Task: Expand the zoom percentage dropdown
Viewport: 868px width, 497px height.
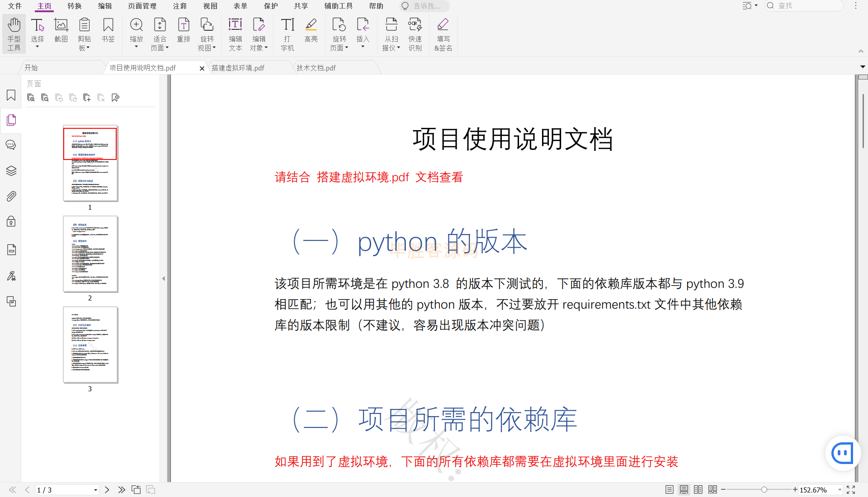Action: click(x=840, y=490)
